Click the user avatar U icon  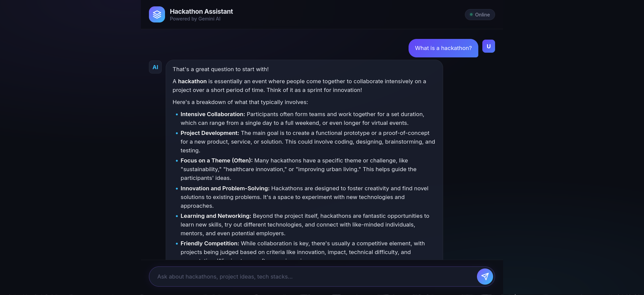point(488,46)
